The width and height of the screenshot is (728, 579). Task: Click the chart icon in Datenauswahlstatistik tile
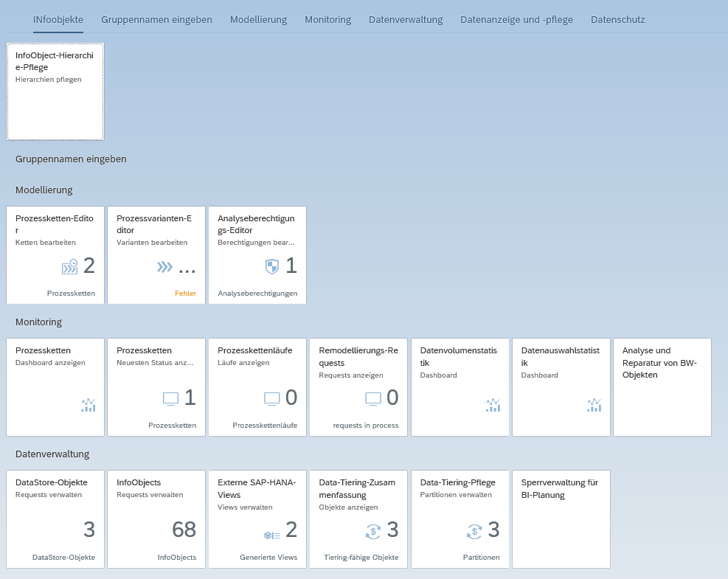click(594, 404)
